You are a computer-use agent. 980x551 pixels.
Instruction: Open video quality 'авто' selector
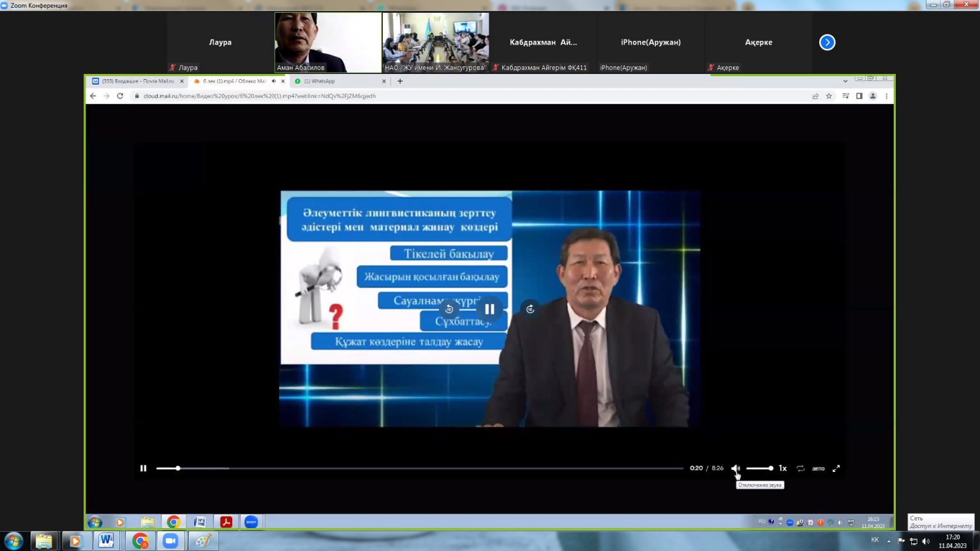click(x=818, y=468)
